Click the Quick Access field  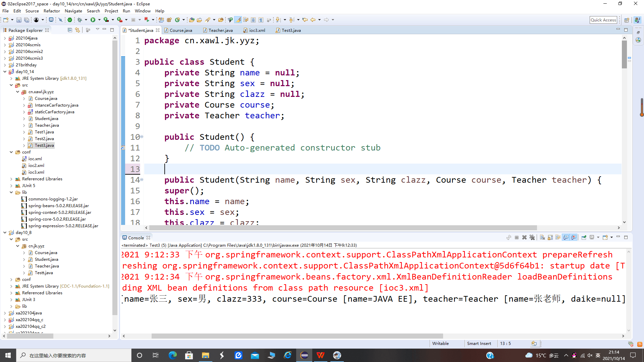click(603, 20)
